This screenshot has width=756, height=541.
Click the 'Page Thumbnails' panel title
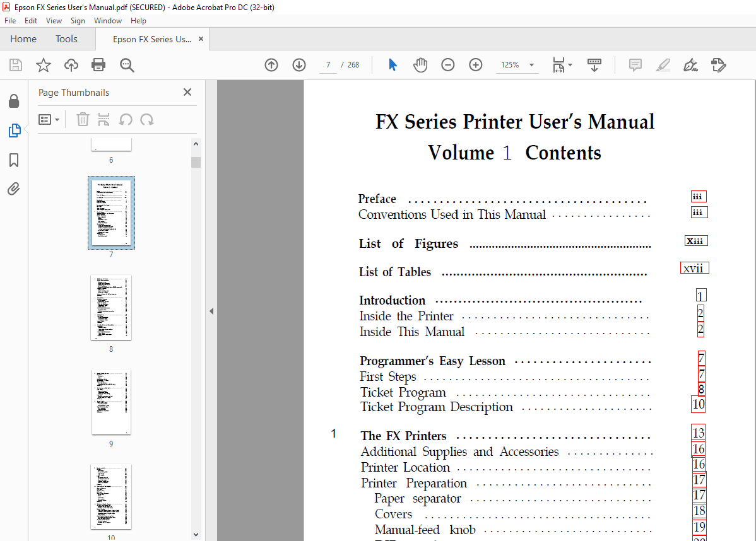click(74, 93)
